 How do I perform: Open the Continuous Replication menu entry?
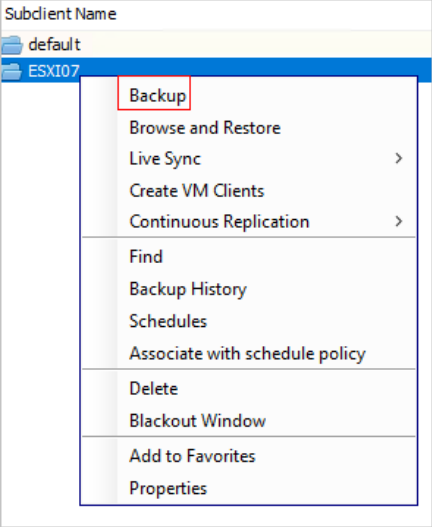[x=219, y=222]
